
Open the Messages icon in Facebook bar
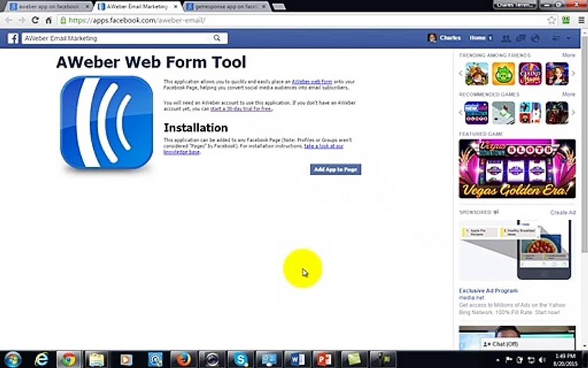pyautogui.click(x=521, y=38)
